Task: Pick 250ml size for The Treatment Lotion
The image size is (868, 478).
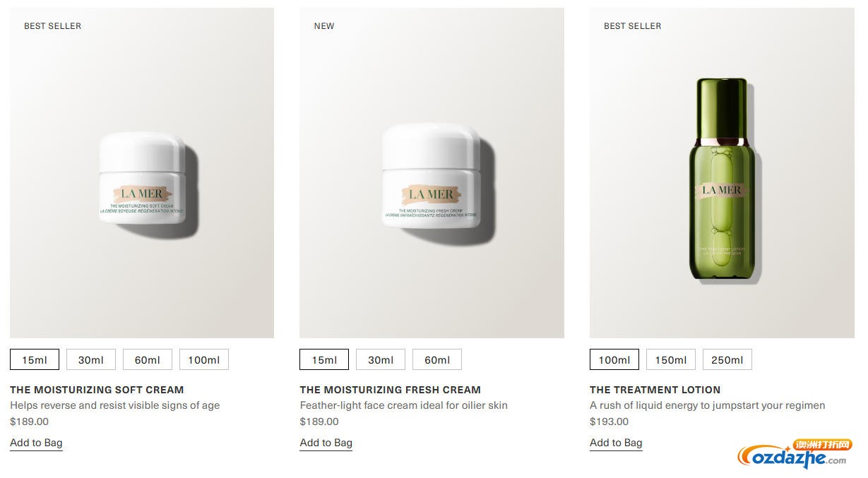Action: 727,359
